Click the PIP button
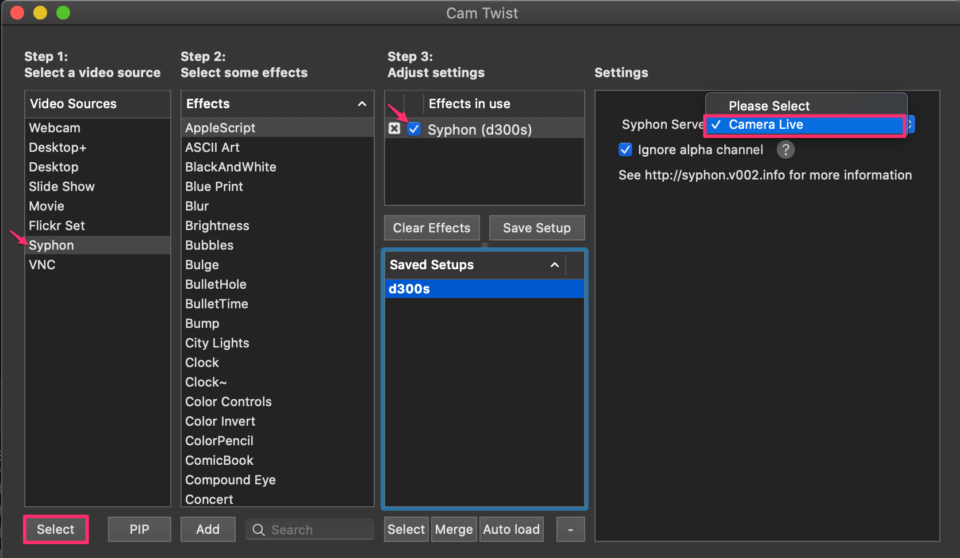 point(139,529)
